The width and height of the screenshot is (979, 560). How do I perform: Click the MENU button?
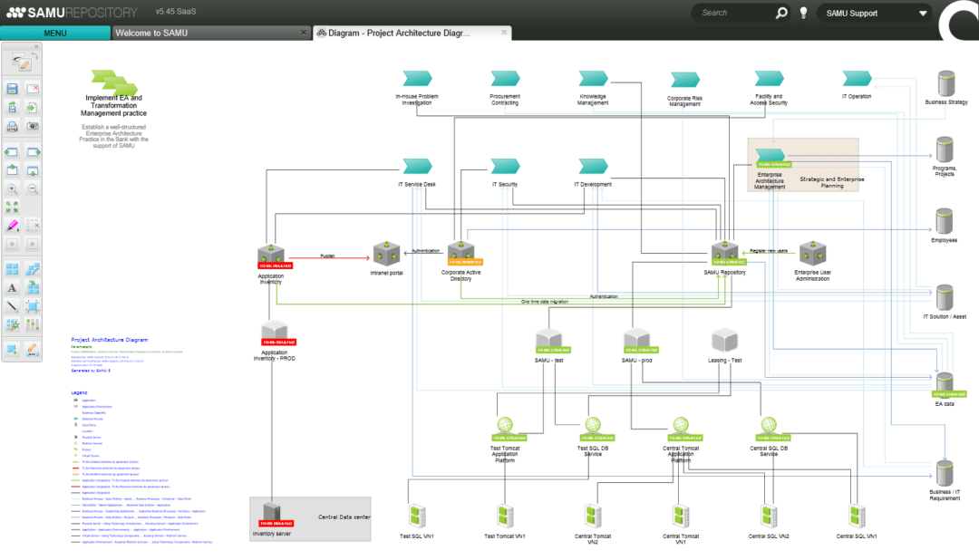(54, 32)
